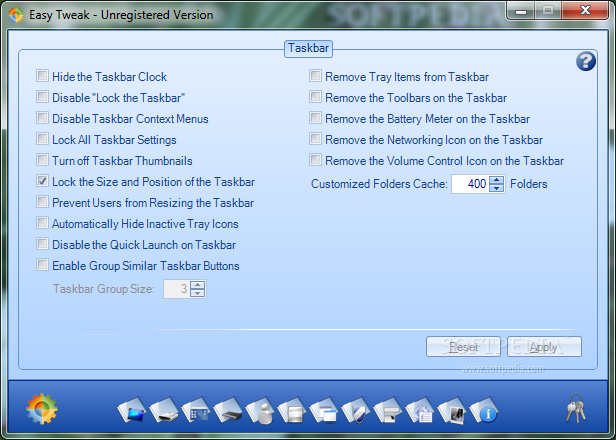Open the control panel folder icon
The height and width of the screenshot is (440, 616).
pos(196,410)
